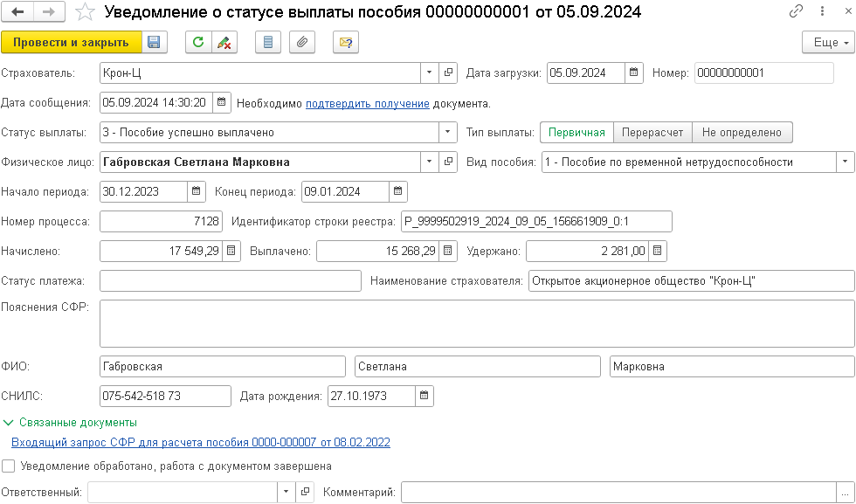The height and width of the screenshot is (504, 856).
Task: Select 'Первичная' payment type
Action: [576, 132]
